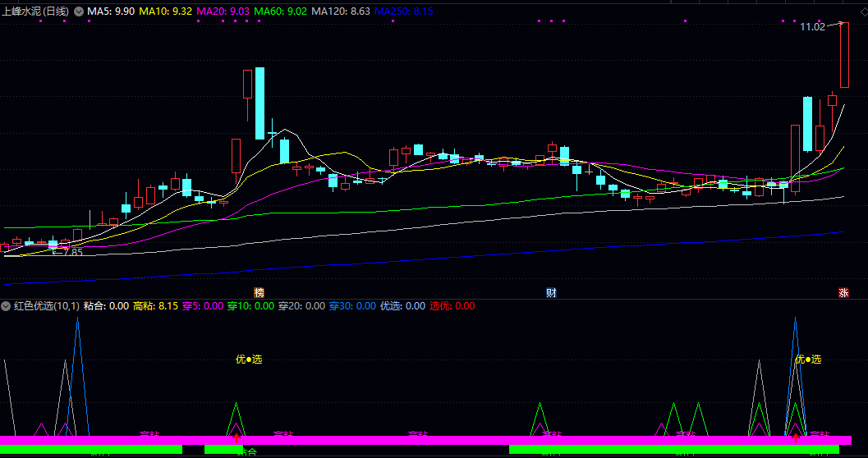The width and height of the screenshot is (868, 458).
Task: Click the 涨 limit-up marker icon
Action: pyautogui.click(x=843, y=293)
